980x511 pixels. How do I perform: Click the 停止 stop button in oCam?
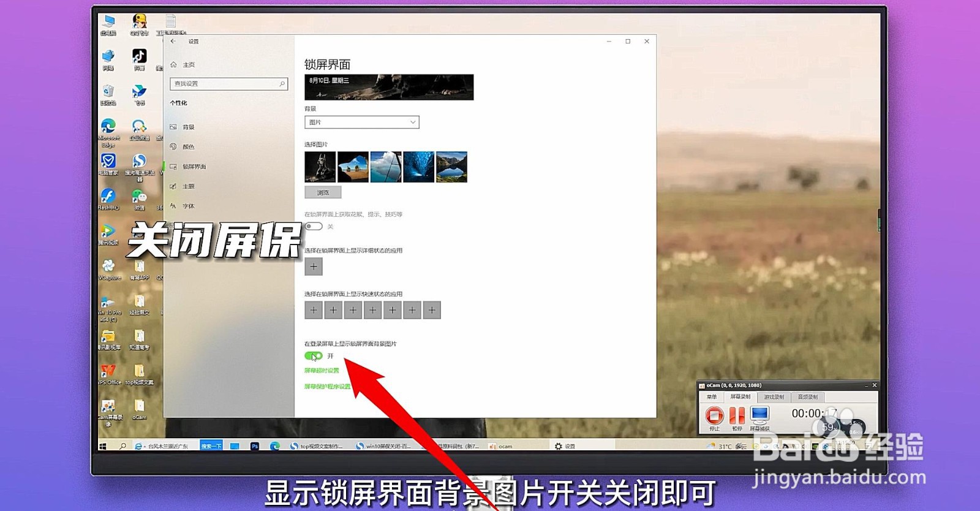coord(714,418)
